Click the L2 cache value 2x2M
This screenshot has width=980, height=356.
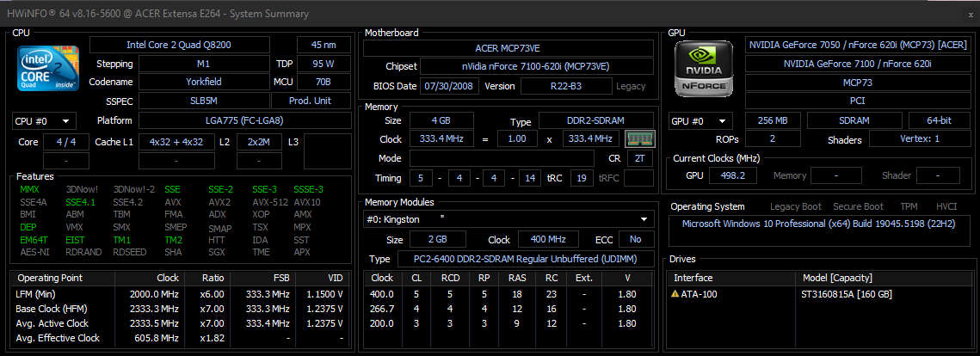[x=259, y=142]
